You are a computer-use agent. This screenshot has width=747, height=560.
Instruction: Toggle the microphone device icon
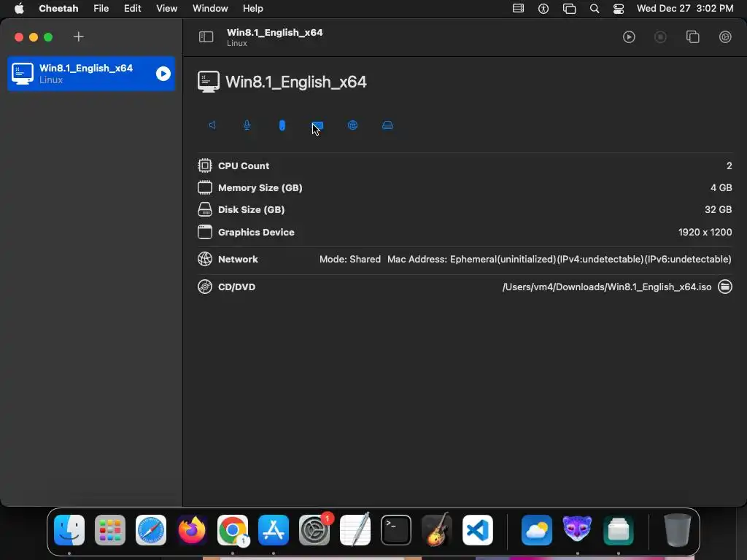pyautogui.click(x=247, y=125)
